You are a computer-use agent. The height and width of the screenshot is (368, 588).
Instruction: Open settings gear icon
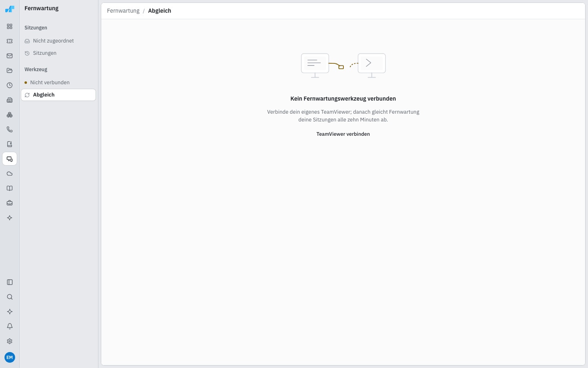[10, 341]
